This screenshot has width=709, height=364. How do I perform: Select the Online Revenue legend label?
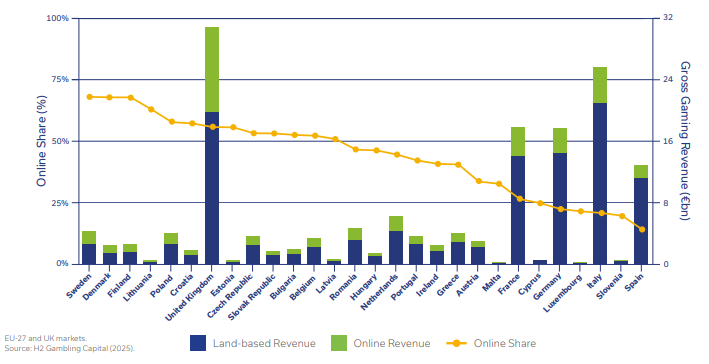[392, 343]
